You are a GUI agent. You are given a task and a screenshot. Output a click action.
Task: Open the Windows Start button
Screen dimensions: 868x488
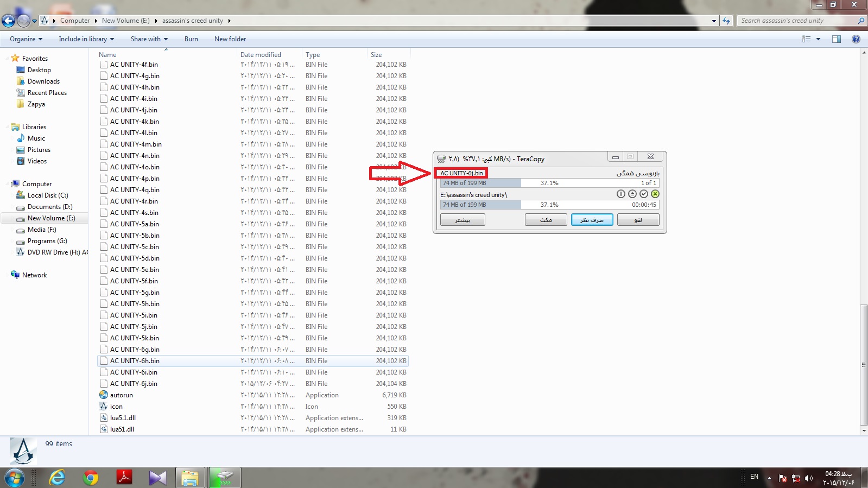(x=14, y=478)
